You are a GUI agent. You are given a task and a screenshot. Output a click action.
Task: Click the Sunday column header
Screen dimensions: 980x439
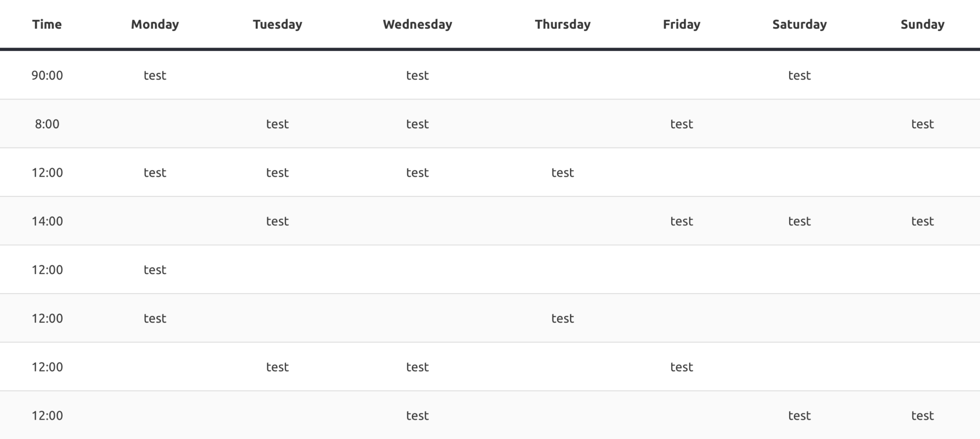pos(922,25)
